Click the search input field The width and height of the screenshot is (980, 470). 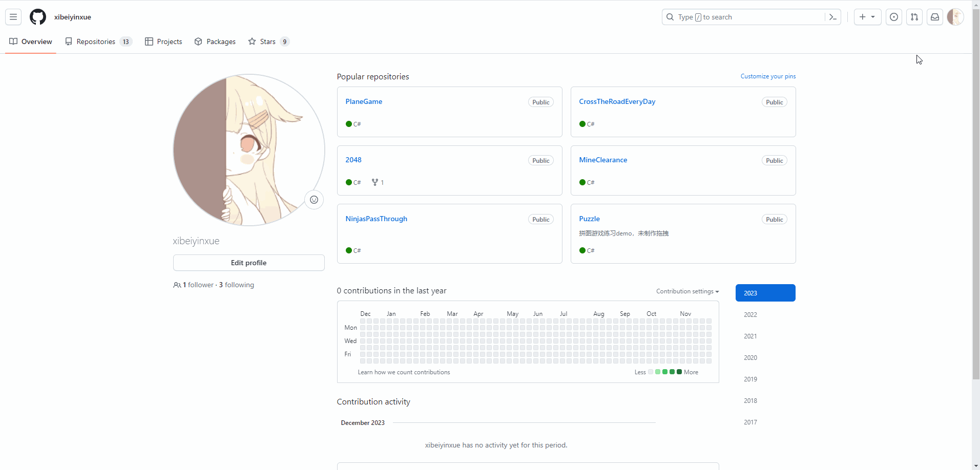(x=743, y=17)
